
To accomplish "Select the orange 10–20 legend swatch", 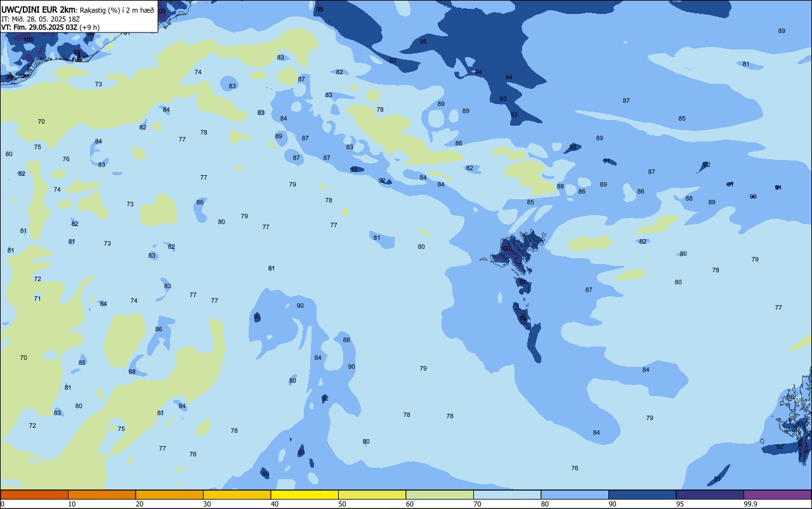I will 101,494.
